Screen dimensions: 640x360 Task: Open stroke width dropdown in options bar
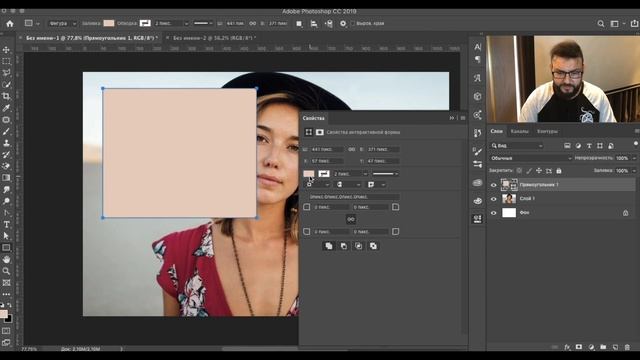click(187, 24)
